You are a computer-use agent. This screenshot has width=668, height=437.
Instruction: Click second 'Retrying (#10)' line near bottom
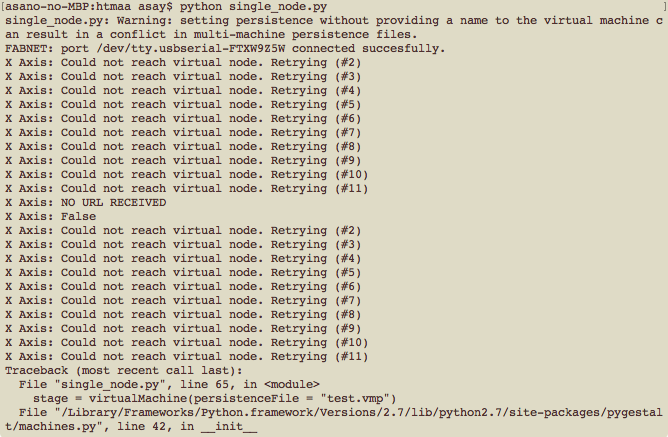click(187, 342)
